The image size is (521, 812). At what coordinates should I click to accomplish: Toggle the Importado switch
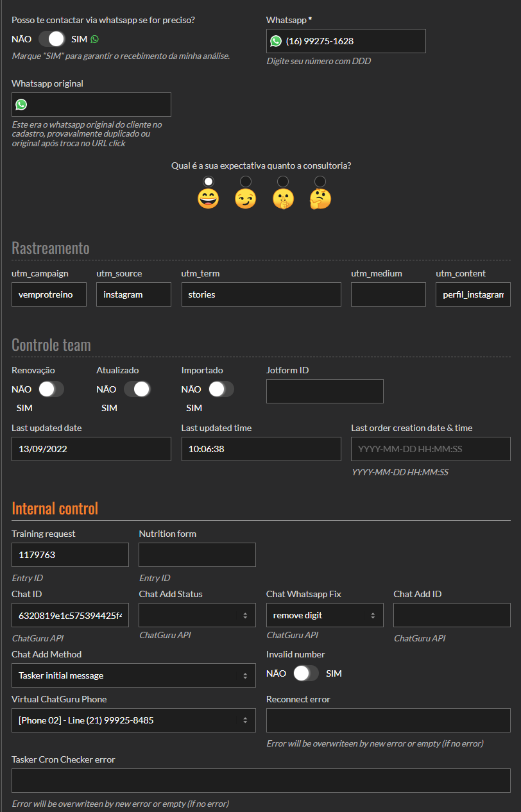[221, 389]
